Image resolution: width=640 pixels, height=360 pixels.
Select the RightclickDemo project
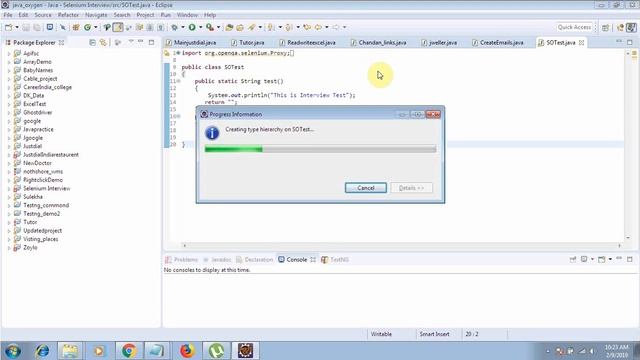[x=42, y=180]
